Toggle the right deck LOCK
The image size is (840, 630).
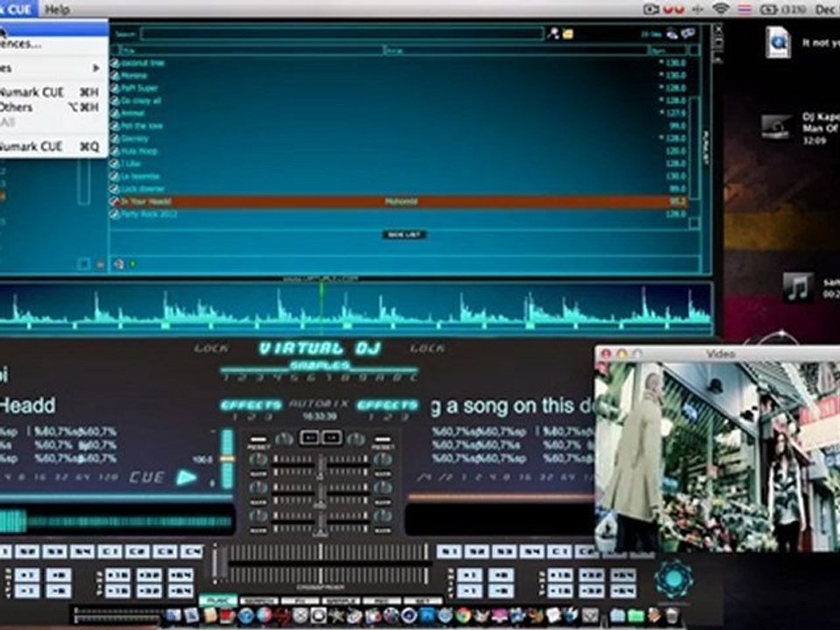[427, 348]
